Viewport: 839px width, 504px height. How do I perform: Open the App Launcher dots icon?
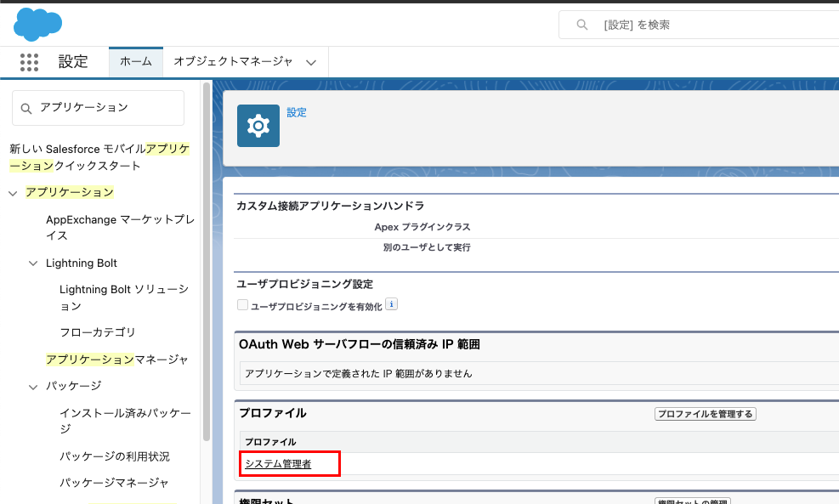pyautogui.click(x=29, y=62)
